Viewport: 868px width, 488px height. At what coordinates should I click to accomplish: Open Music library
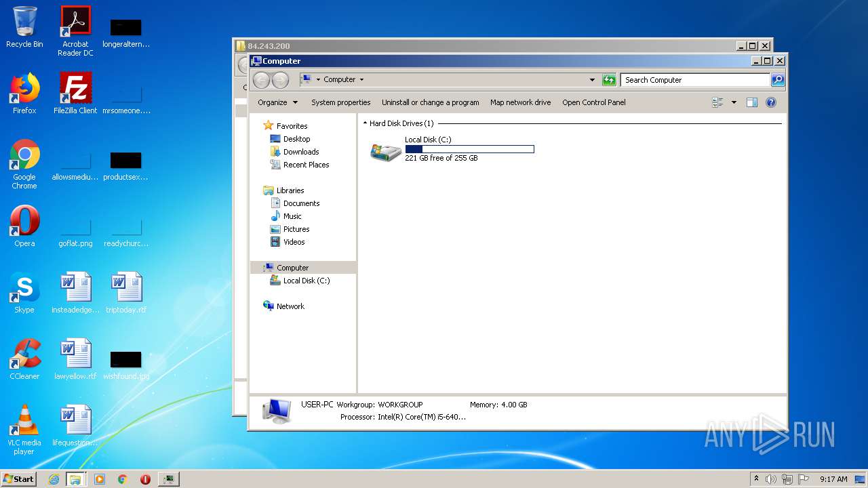tap(292, 216)
